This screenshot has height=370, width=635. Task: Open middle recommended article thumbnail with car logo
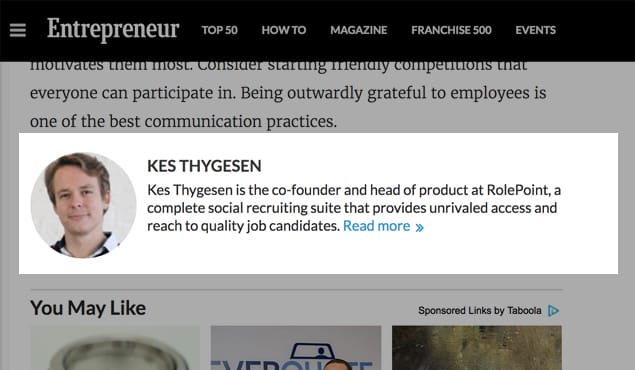[296, 348]
